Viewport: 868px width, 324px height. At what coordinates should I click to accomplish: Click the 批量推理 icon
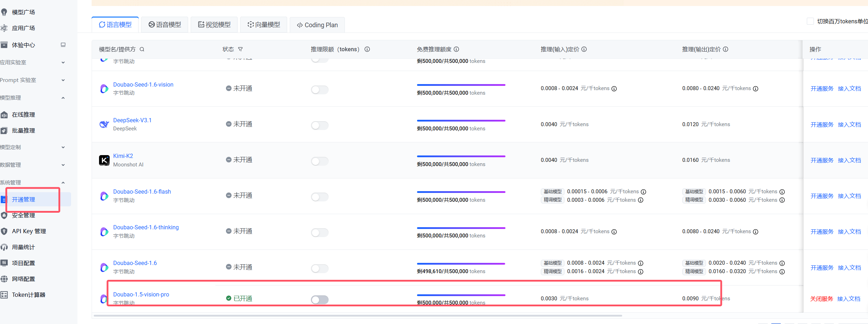click(4, 131)
